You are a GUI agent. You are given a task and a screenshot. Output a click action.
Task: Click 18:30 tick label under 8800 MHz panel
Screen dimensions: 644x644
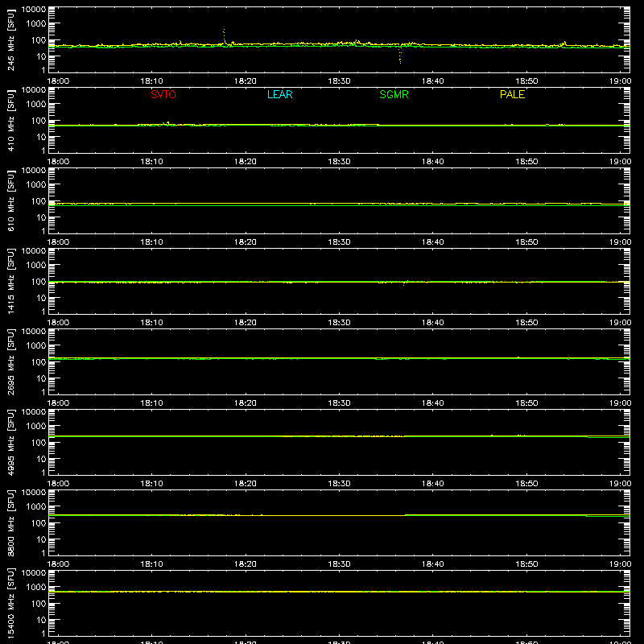[x=339, y=564]
